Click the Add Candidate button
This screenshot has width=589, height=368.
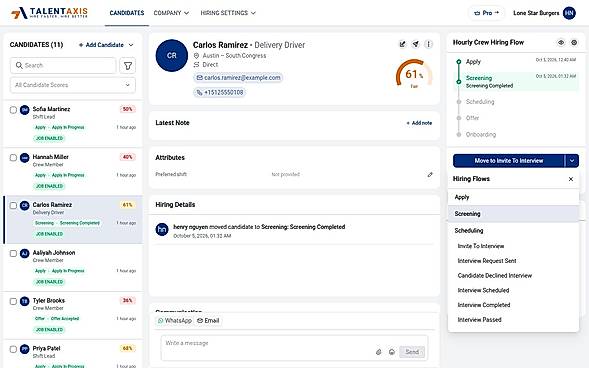(101, 45)
